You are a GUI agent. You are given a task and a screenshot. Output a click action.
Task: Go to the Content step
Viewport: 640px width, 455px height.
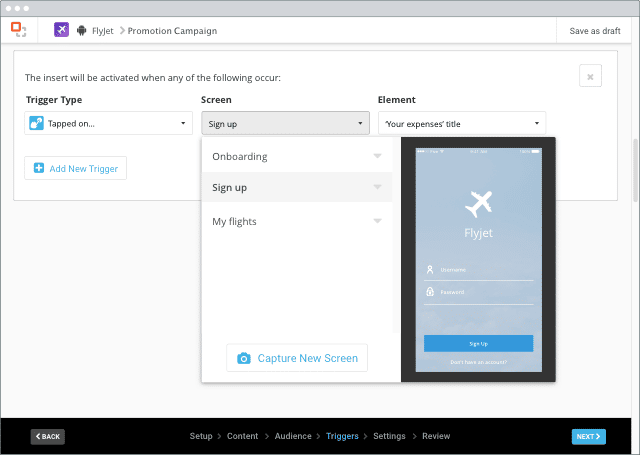242,436
